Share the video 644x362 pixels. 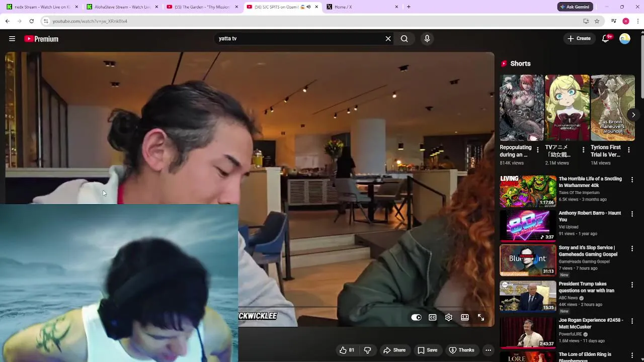(x=394, y=350)
